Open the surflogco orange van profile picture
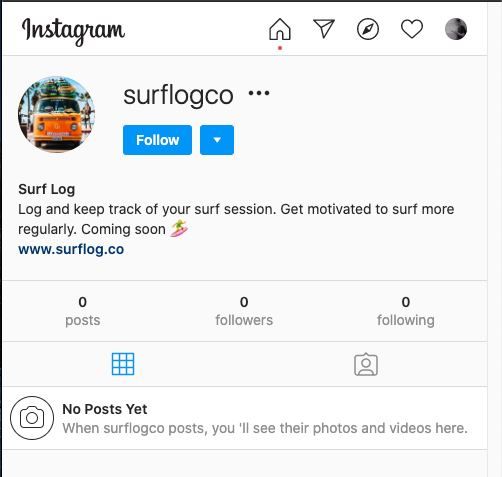Image resolution: width=502 pixels, height=477 pixels. [x=56, y=114]
